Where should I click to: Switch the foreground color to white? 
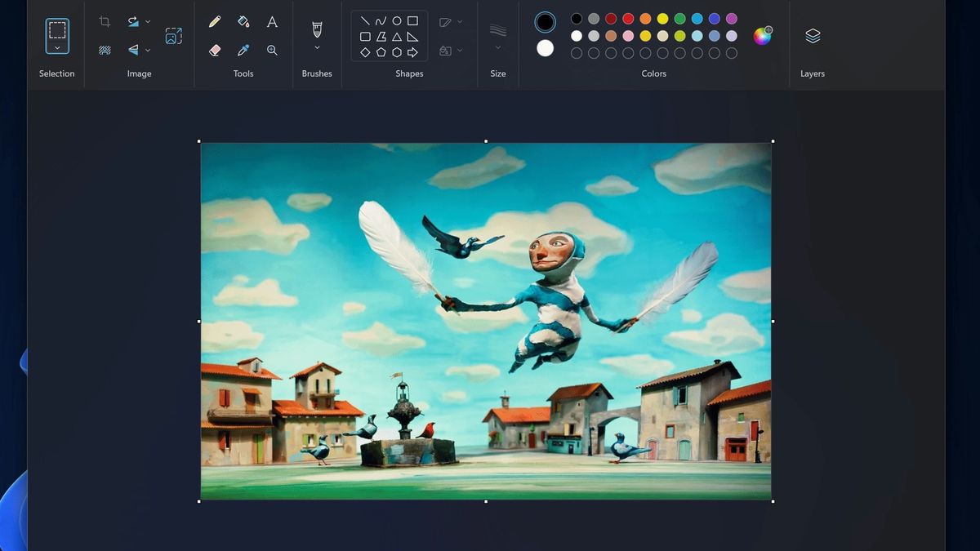tap(544, 48)
